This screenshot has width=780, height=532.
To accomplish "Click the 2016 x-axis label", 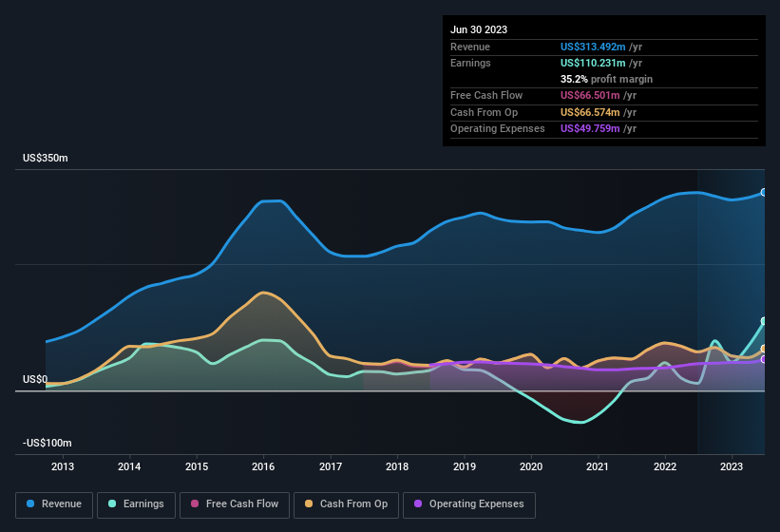I will tap(263, 466).
